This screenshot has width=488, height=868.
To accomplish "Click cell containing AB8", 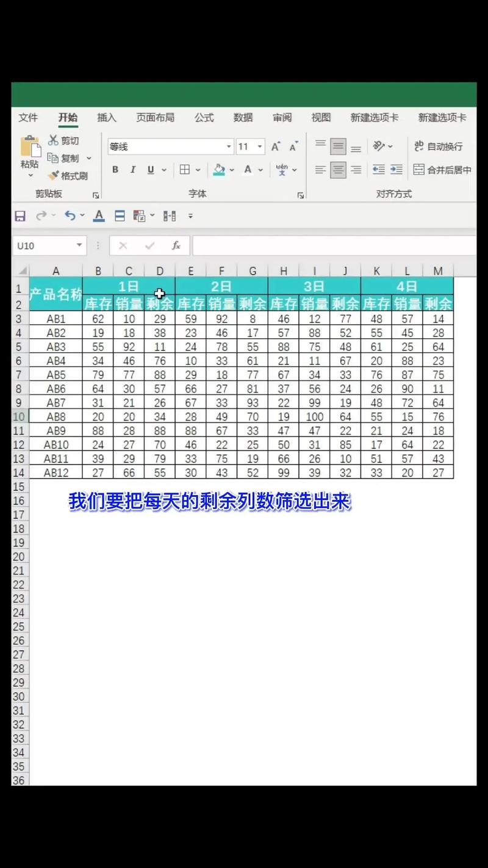I will pos(56,416).
